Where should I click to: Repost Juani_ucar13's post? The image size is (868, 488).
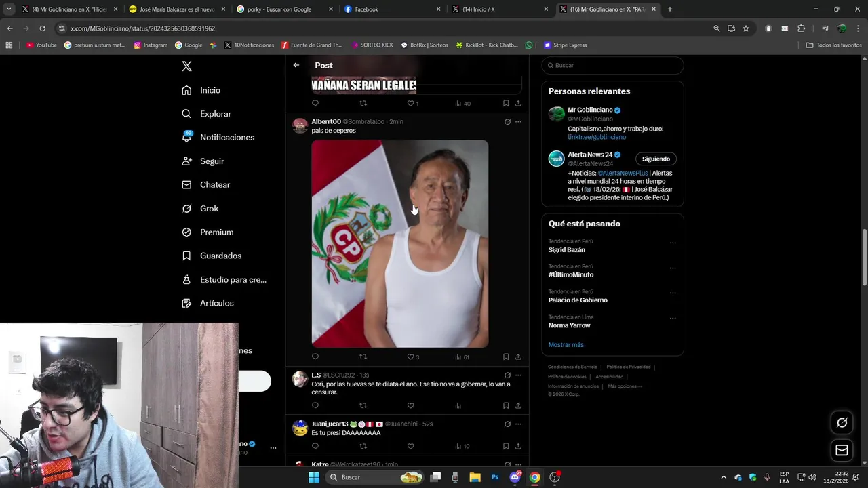click(x=363, y=446)
